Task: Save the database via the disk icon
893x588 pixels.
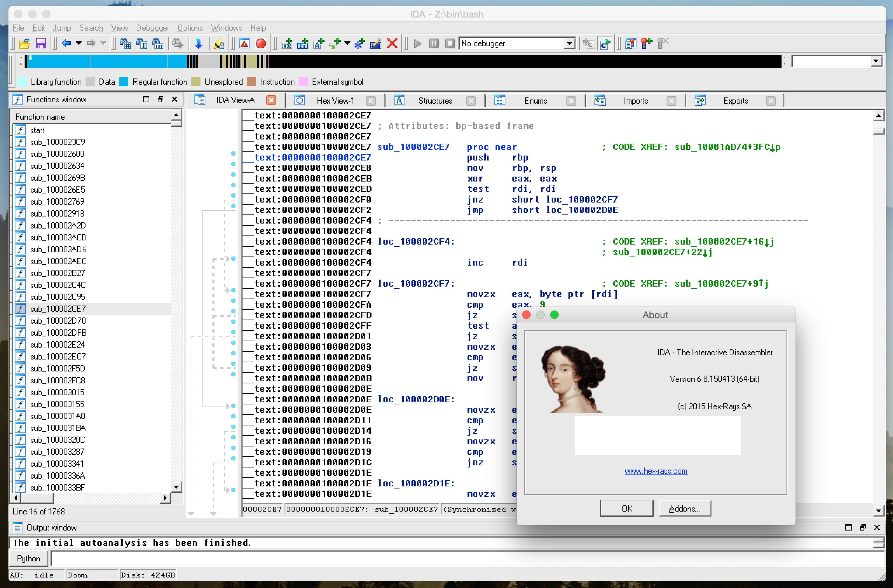Action: 41,43
